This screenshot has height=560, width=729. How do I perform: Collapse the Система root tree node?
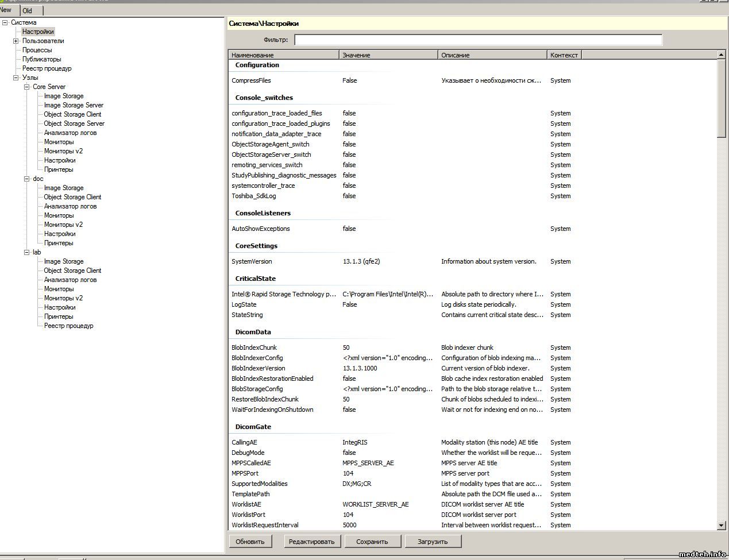[x=5, y=23]
